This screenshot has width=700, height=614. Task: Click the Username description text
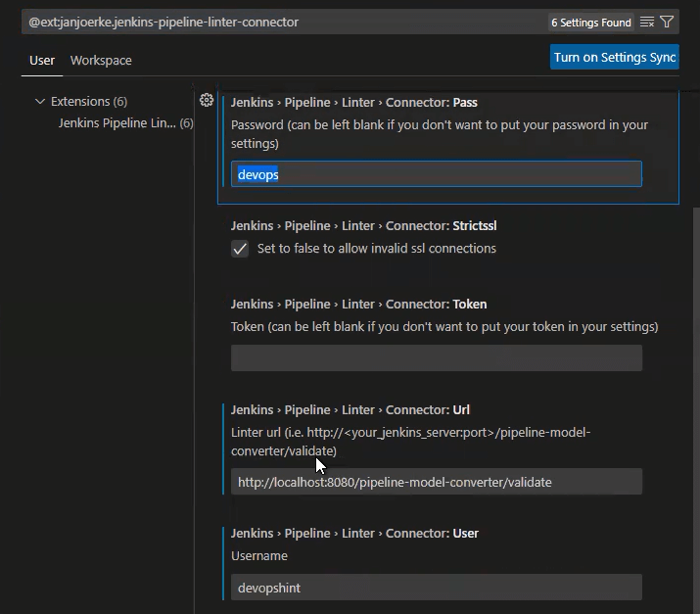[x=259, y=556]
